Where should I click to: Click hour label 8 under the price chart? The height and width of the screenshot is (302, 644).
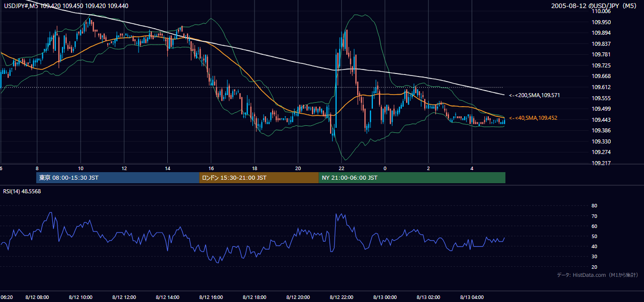point(37,168)
